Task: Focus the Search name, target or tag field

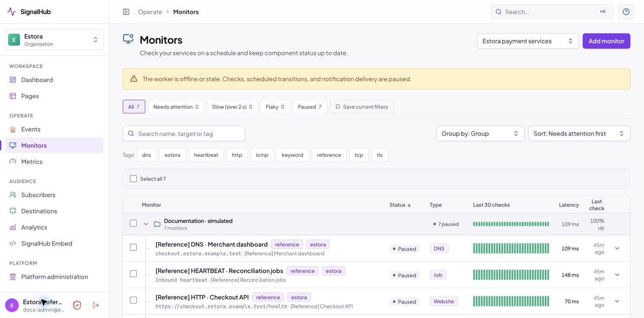Action: (184, 133)
